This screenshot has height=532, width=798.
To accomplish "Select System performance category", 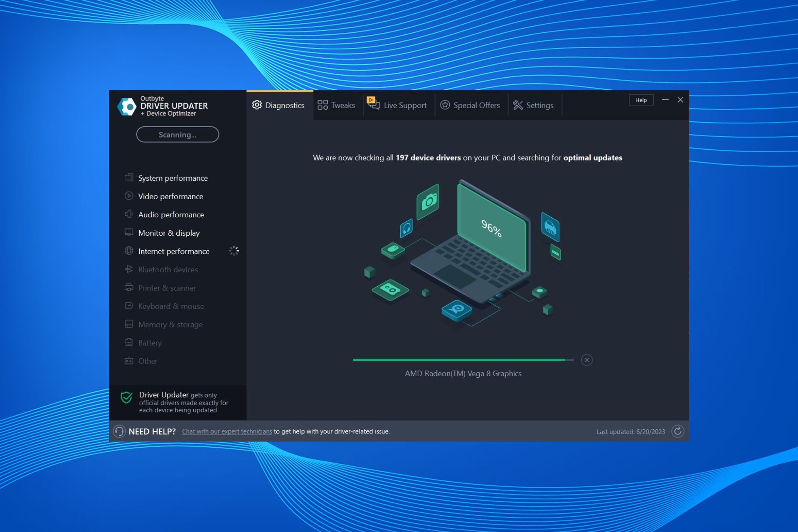I will coord(173,178).
